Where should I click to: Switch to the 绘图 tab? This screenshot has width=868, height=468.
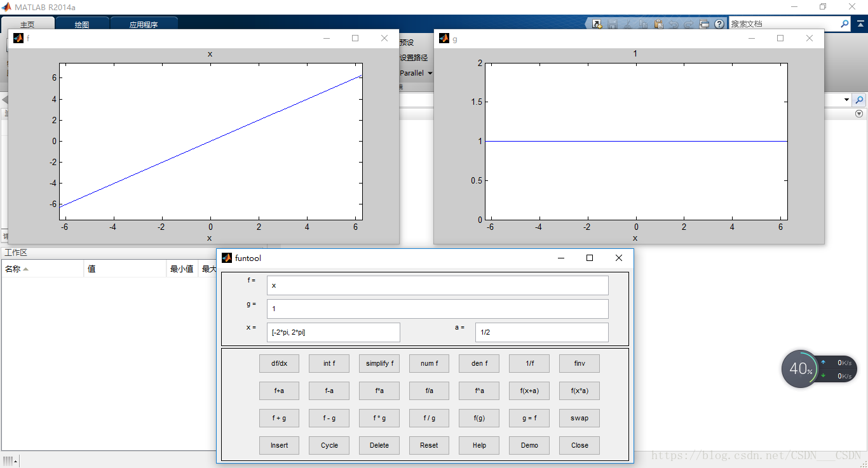tap(82, 25)
